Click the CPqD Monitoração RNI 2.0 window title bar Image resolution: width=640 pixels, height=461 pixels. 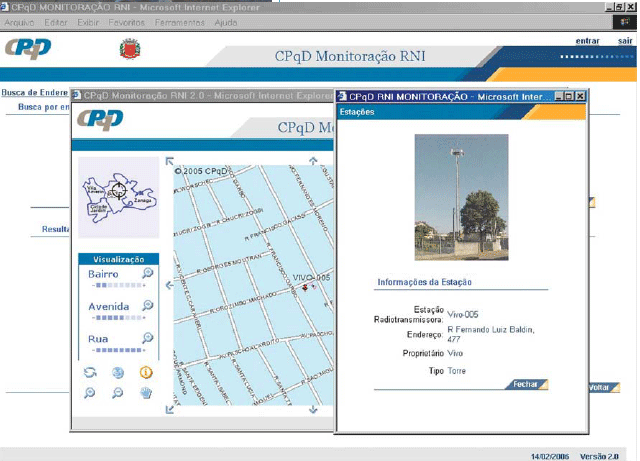coord(203,96)
